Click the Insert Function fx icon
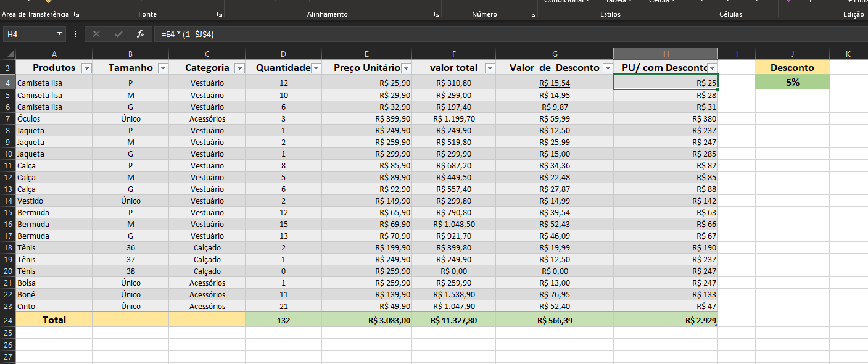Viewport: 868px width, 364px height. [x=141, y=34]
